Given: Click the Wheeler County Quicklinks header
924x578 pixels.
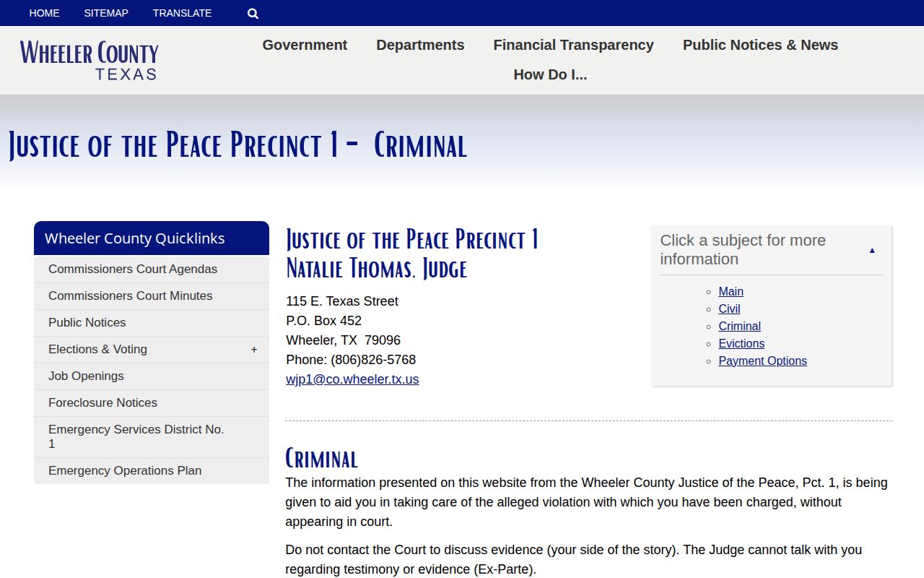Looking at the screenshot, I should coord(152,238).
